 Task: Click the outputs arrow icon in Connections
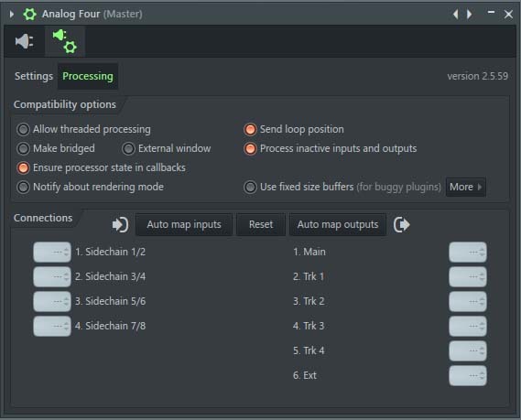(x=401, y=225)
